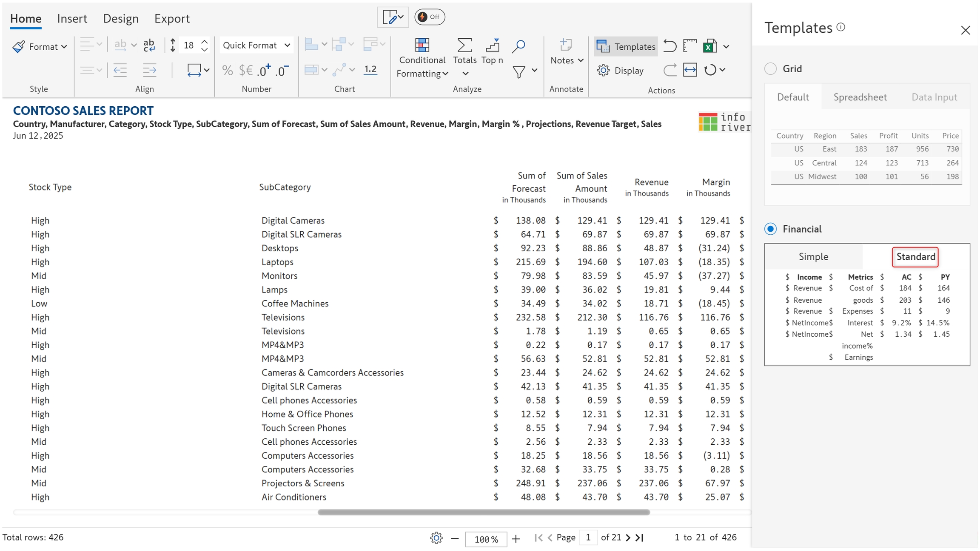Click the Top n ranking icon
The image size is (980, 551).
(492, 45)
